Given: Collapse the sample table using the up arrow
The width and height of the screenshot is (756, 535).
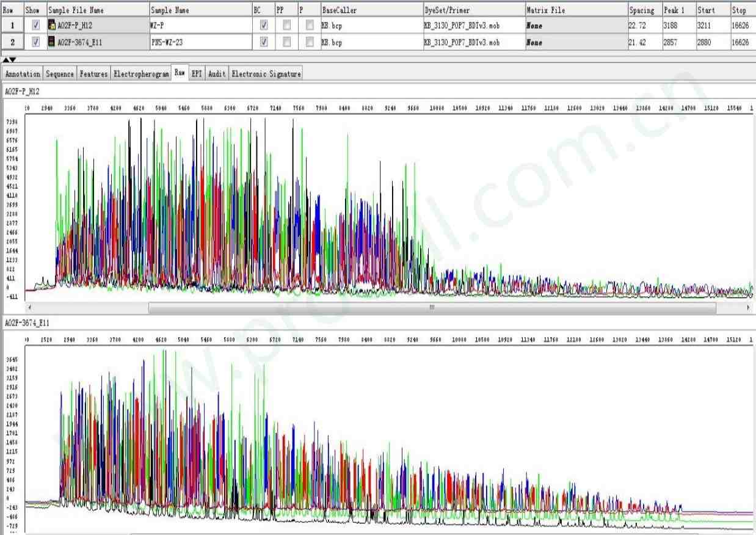Looking at the screenshot, I should (x=6, y=60).
